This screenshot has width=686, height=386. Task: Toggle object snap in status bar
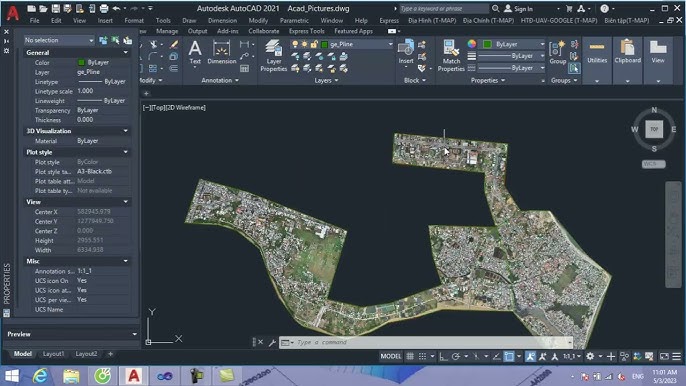(x=509, y=356)
